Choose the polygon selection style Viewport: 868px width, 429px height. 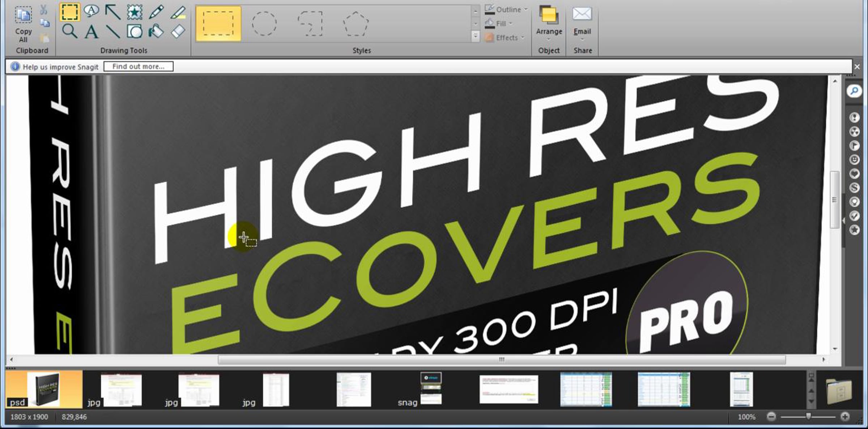pyautogui.click(x=356, y=24)
